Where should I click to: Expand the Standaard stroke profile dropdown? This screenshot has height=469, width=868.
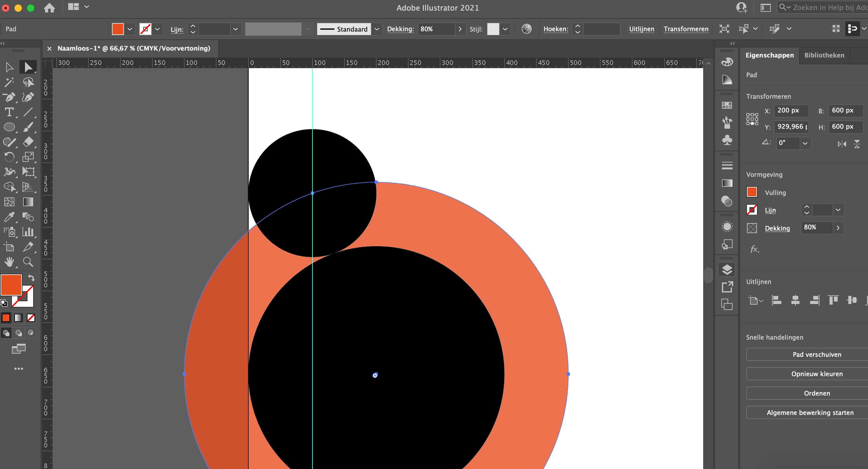pyautogui.click(x=377, y=29)
